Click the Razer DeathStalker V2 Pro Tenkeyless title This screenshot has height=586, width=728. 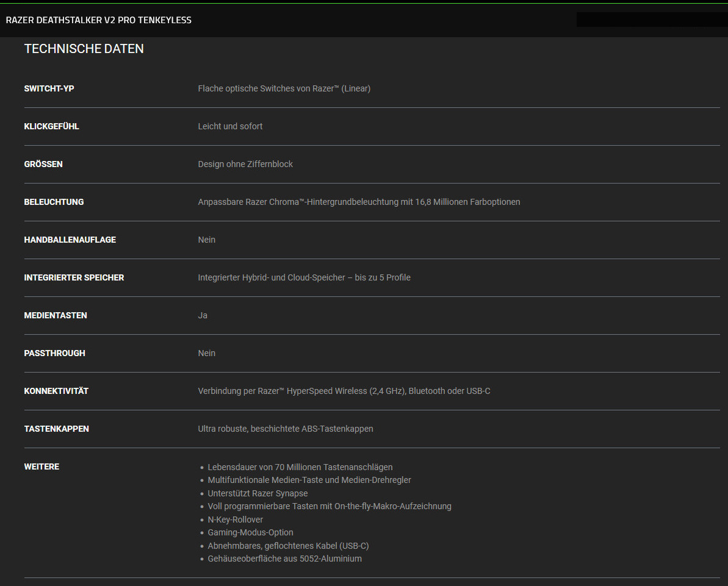(98, 20)
